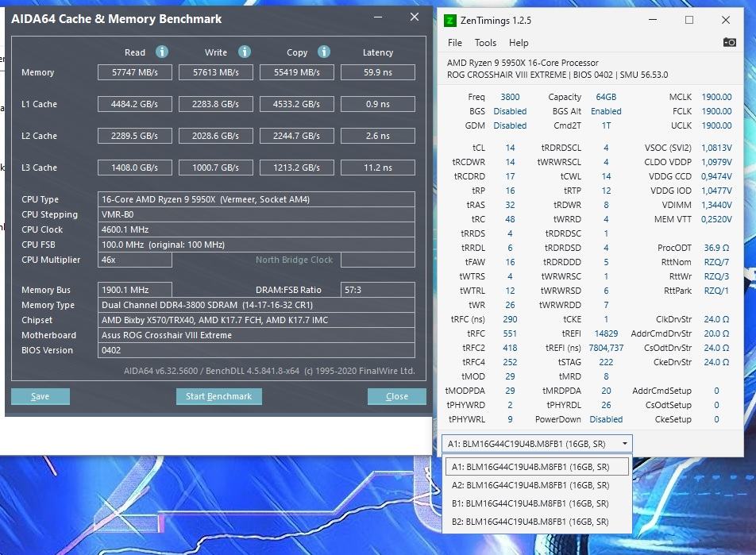
Task: Click the GDM Disabled value
Action: pyautogui.click(x=510, y=125)
